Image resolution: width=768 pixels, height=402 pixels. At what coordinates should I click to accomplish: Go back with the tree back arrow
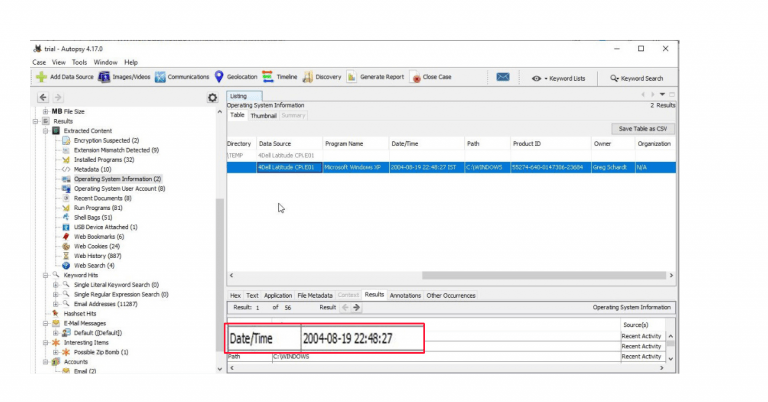pos(43,97)
